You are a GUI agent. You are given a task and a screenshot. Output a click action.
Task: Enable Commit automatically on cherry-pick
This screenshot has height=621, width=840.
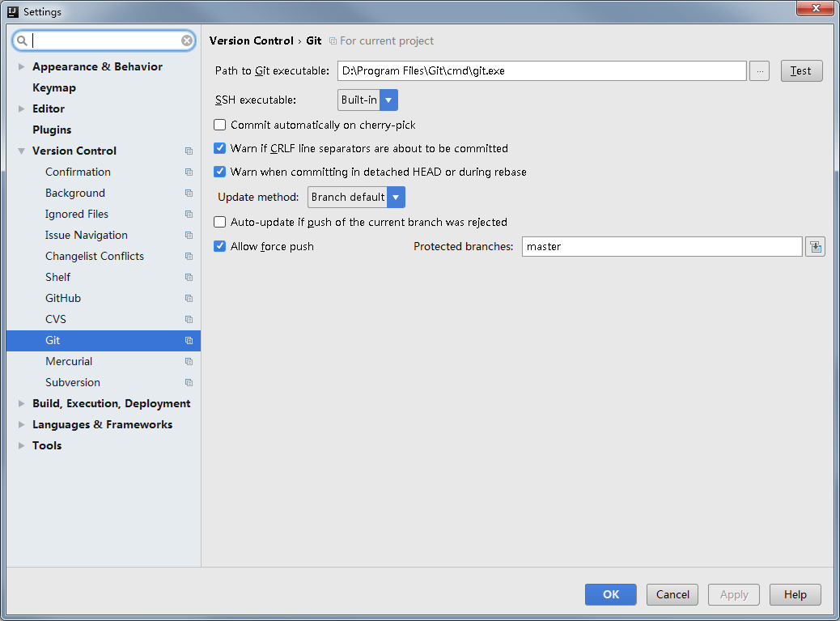click(x=219, y=125)
